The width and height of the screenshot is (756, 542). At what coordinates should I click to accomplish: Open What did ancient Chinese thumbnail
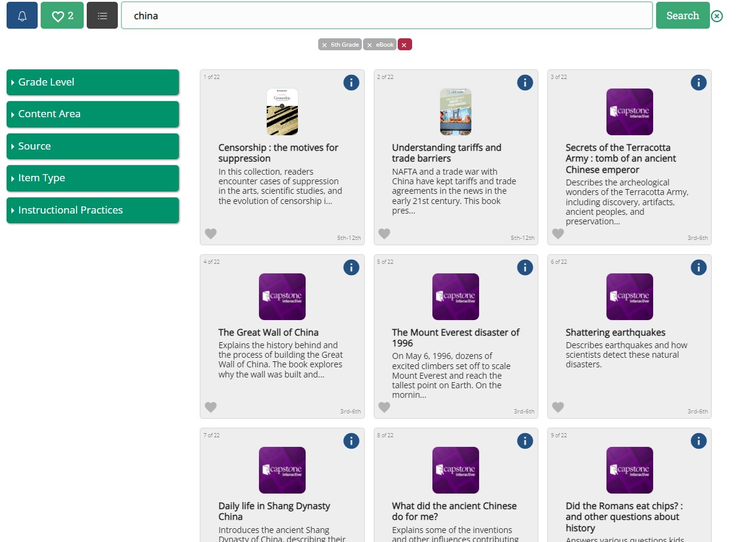point(456,470)
